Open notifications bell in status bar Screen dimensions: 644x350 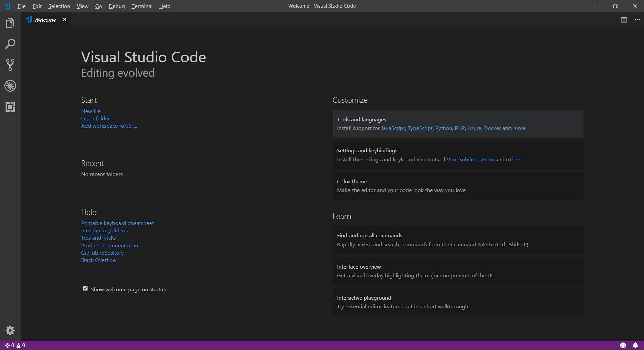pyautogui.click(x=635, y=345)
